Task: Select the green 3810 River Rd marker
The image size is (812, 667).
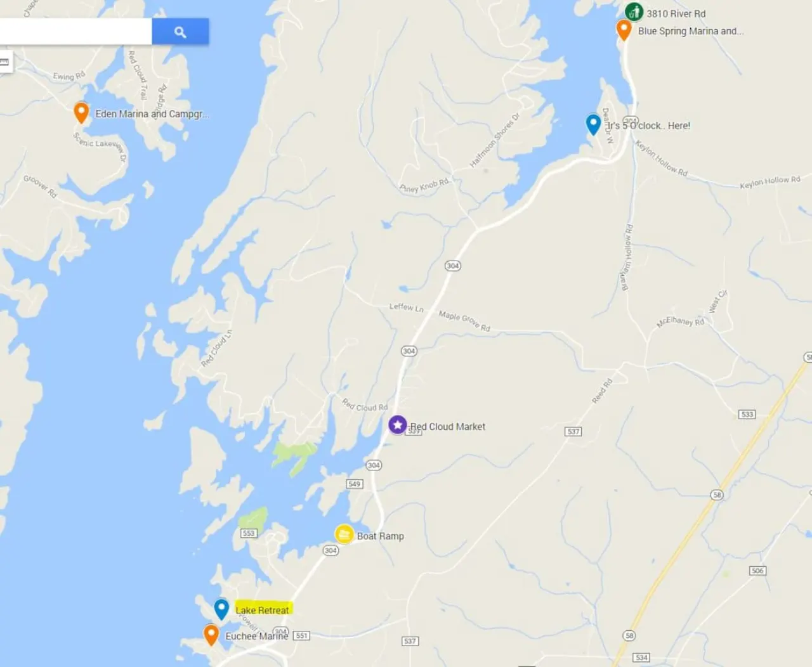Action: pyautogui.click(x=634, y=12)
